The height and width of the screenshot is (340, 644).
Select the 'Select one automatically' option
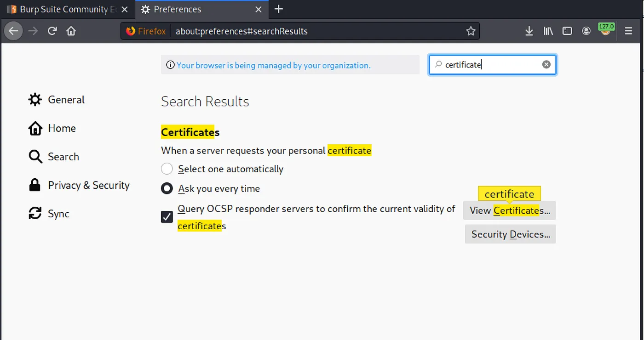coord(167,169)
